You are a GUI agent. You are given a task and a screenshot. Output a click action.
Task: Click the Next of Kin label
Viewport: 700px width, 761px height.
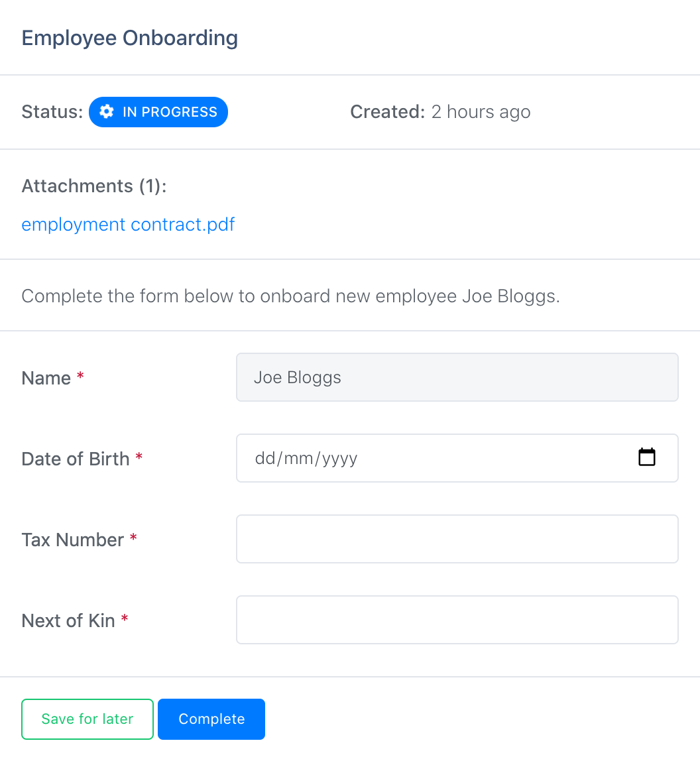coord(68,620)
